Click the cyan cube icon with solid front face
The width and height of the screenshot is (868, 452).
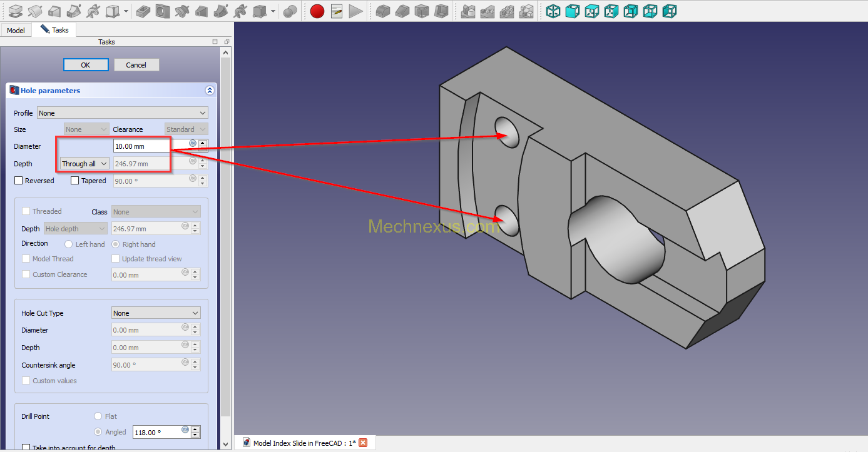(573, 11)
